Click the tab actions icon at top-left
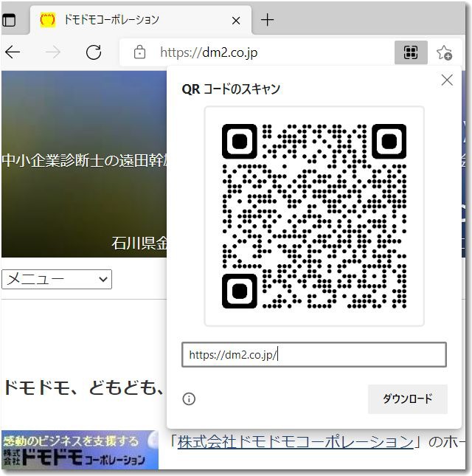The width and height of the screenshot is (472, 476). coord(9,21)
